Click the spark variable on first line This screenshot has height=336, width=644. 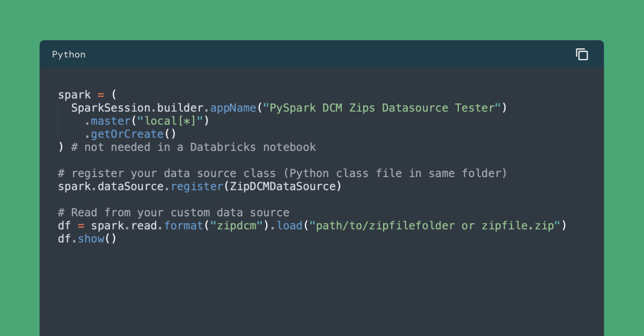pos(75,95)
